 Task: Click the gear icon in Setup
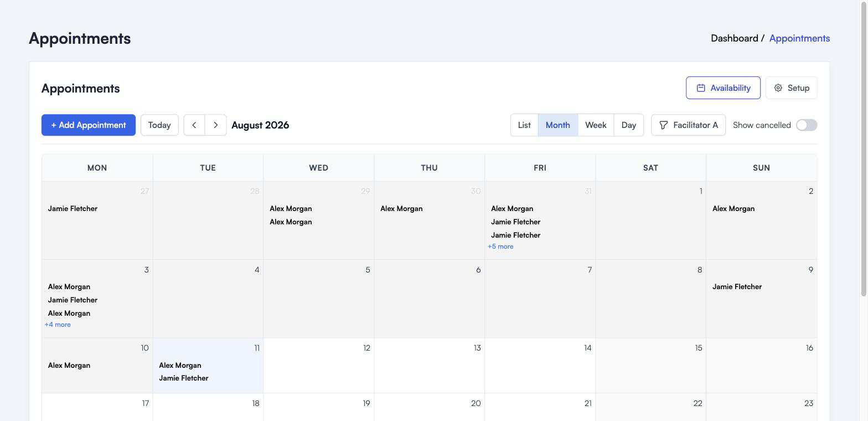pos(778,88)
